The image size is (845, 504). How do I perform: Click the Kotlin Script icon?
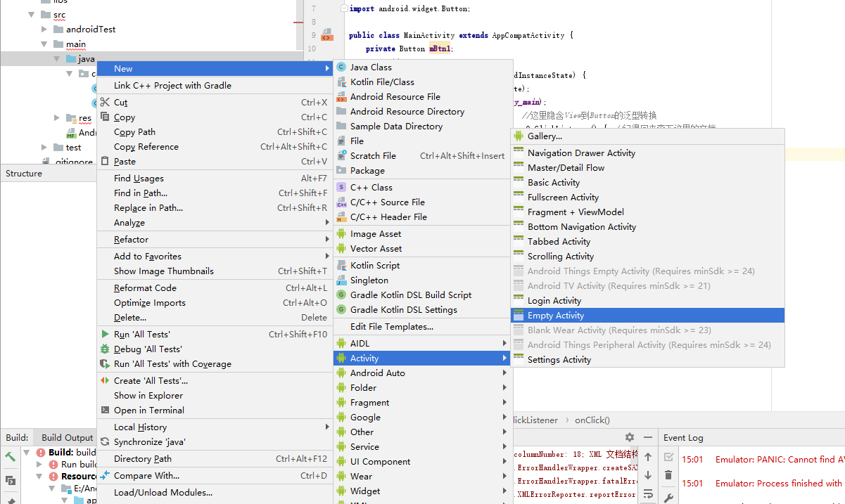click(x=341, y=266)
